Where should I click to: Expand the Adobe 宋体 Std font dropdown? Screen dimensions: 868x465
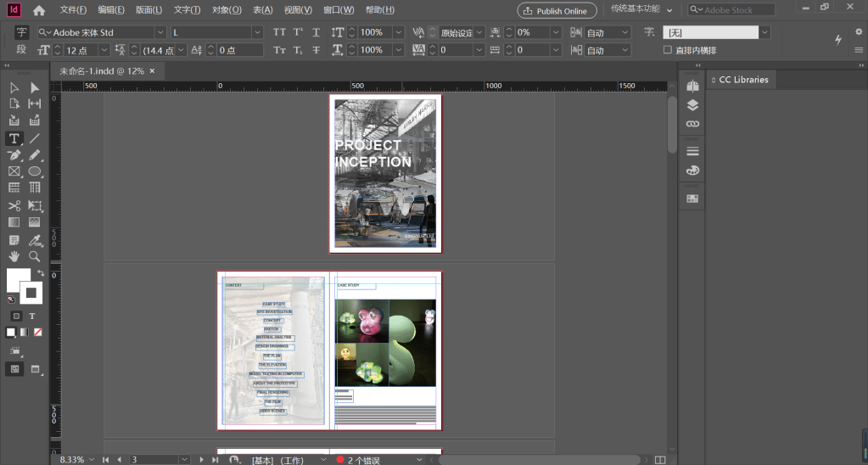point(160,32)
